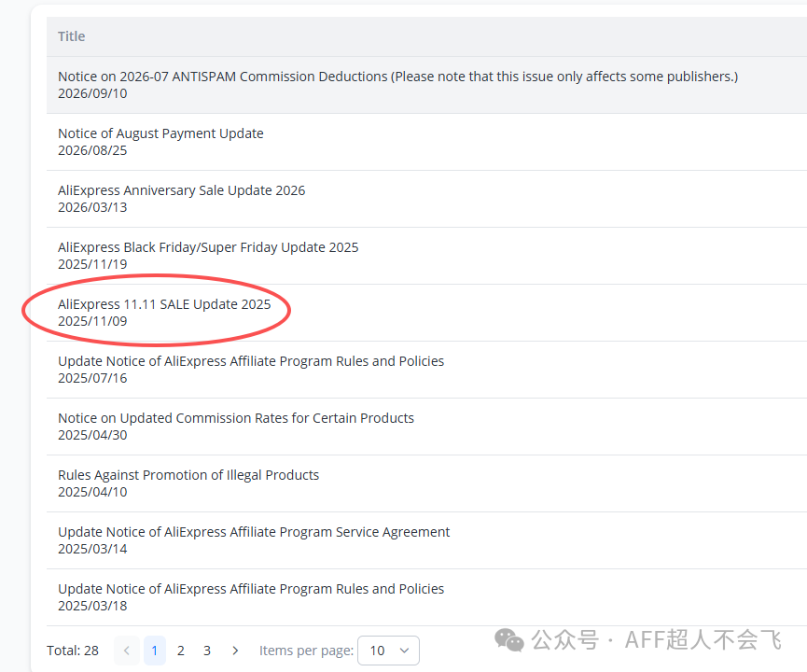
Task: Click the date 2025/04/30
Action: (x=92, y=435)
